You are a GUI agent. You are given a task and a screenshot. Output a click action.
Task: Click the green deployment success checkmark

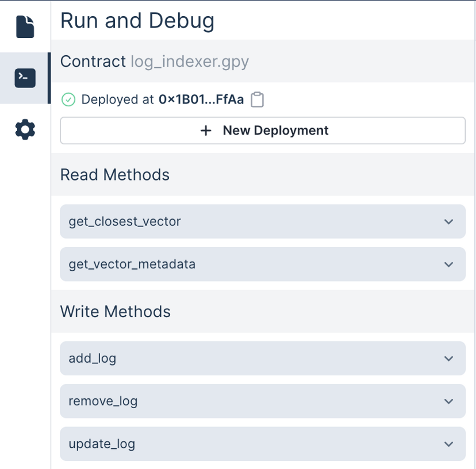click(x=68, y=99)
